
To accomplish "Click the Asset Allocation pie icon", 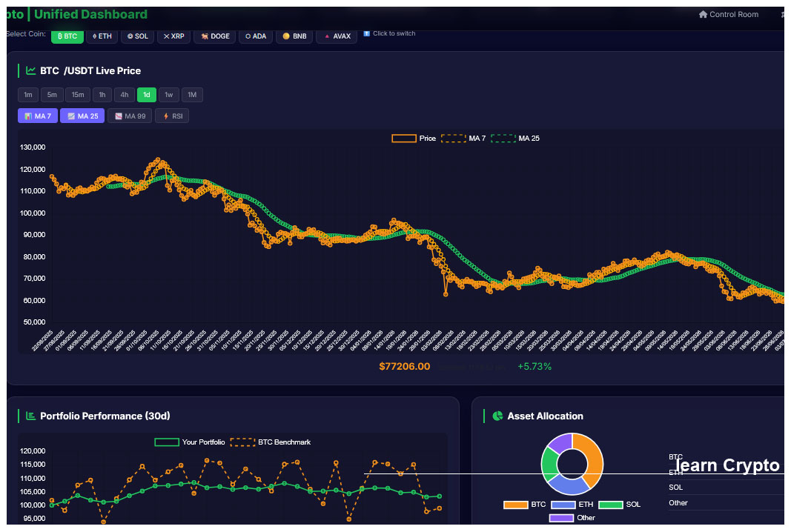I will tap(497, 416).
